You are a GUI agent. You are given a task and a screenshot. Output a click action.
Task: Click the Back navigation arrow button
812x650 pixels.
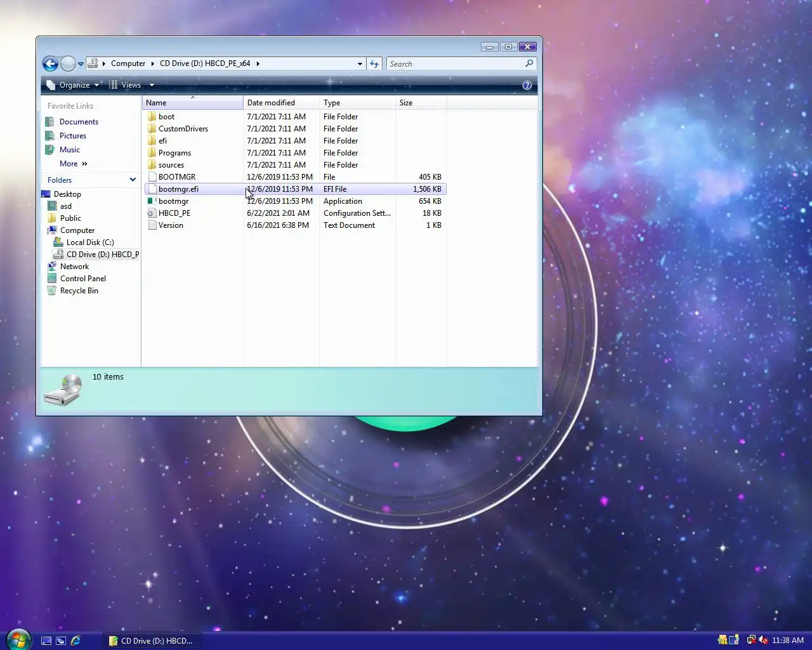50,63
